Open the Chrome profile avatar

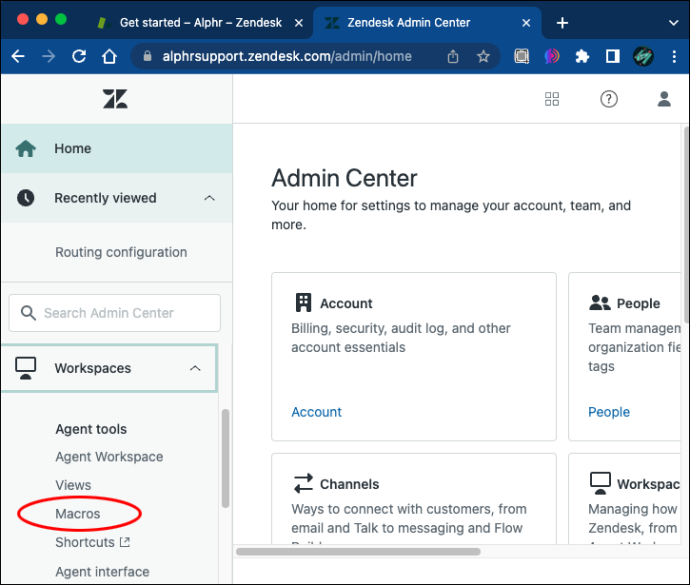click(643, 56)
